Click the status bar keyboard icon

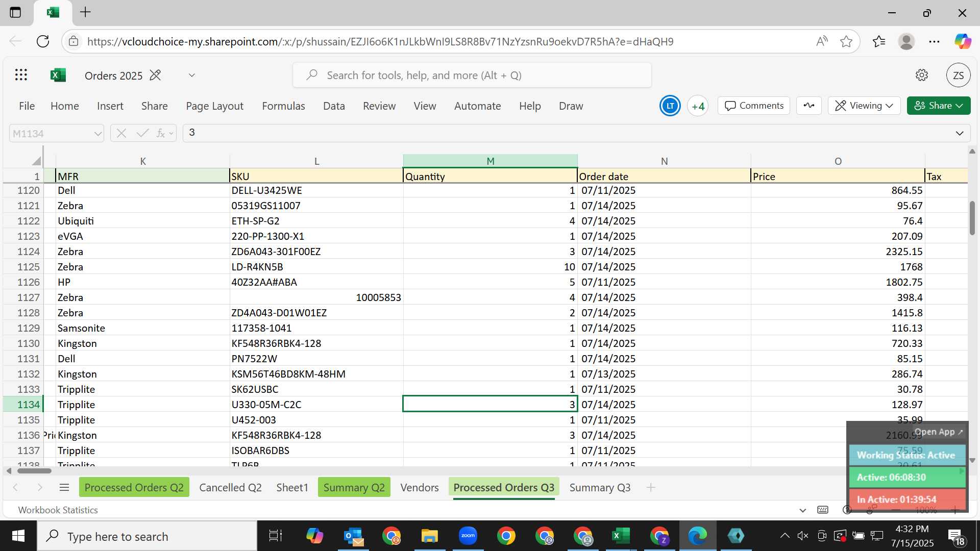[x=822, y=510]
